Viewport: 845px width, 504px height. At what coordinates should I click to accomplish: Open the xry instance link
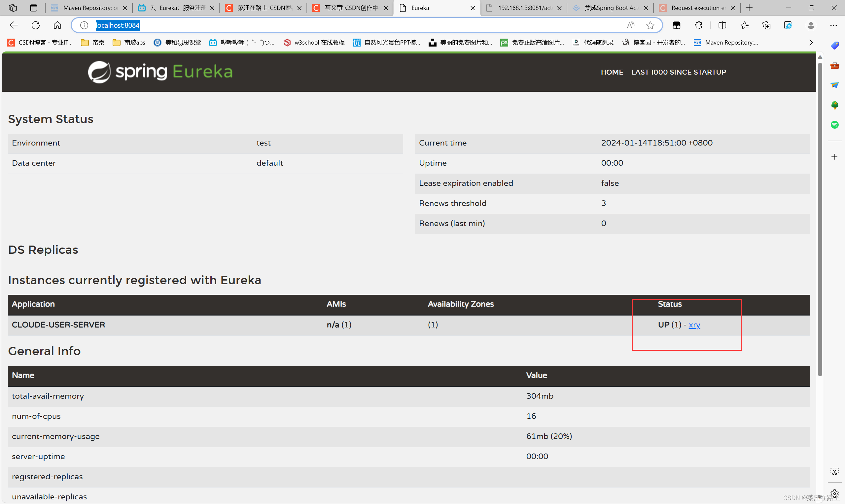(x=694, y=324)
